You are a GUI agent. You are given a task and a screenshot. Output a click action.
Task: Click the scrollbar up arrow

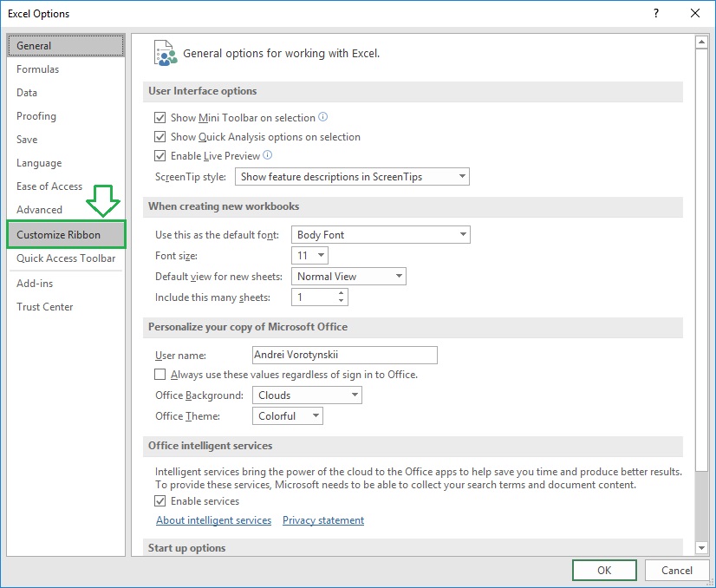coord(701,42)
